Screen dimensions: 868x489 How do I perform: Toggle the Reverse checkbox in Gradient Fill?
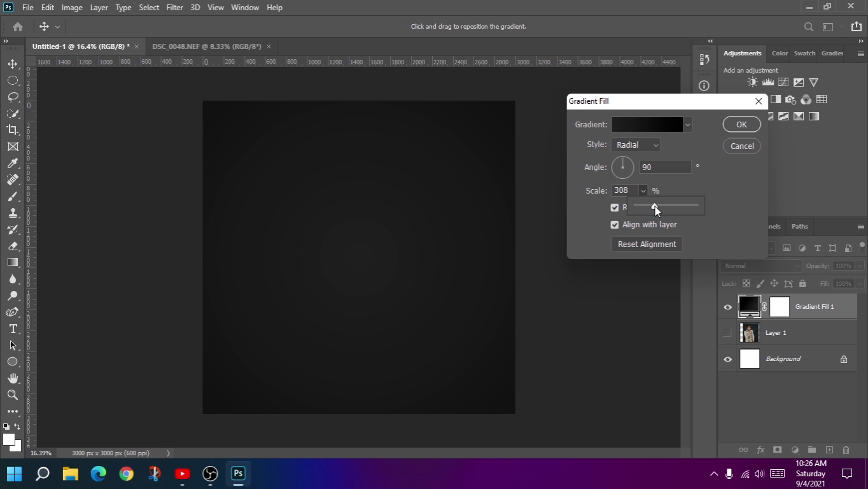615,208
